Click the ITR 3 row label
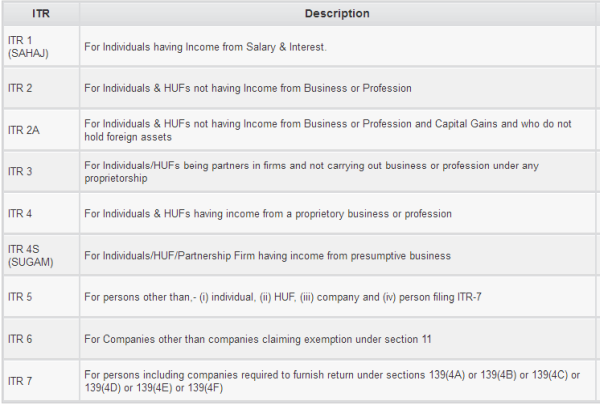The image size is (600, 405). pos(20,172)
